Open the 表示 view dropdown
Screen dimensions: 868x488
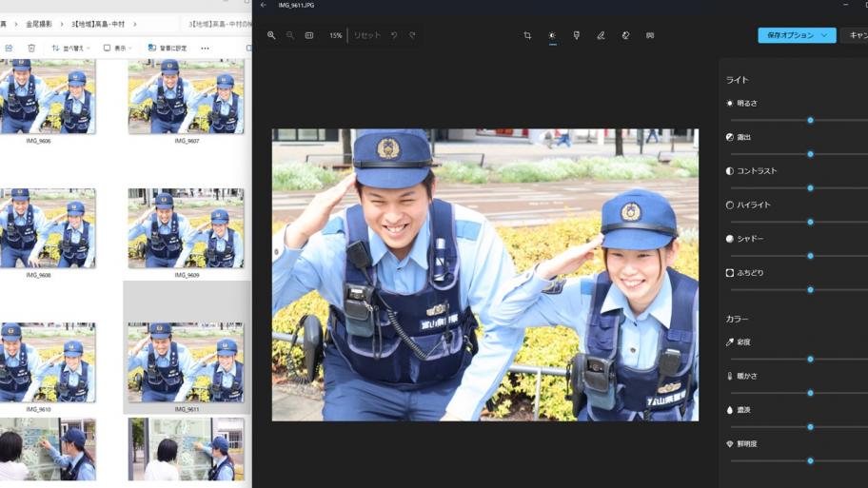point(117,48)
